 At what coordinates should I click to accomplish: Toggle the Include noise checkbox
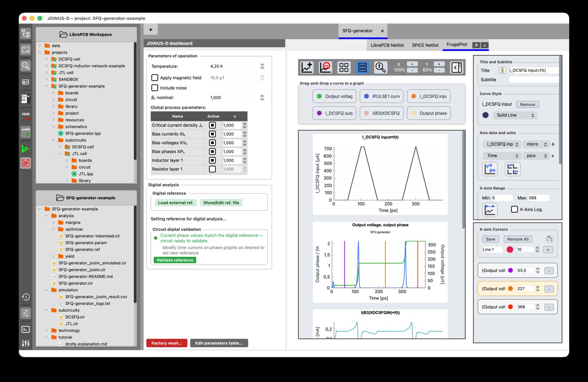coord(155,88)
